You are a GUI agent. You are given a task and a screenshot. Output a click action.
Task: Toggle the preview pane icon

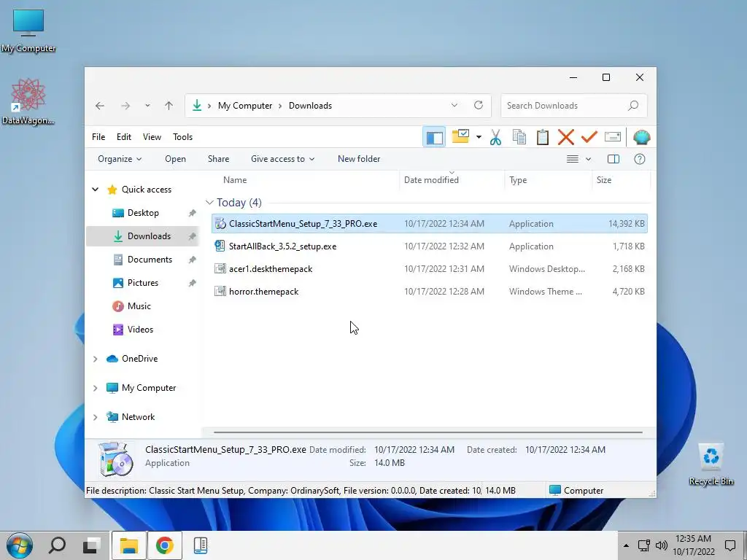(x=613, y=159)
